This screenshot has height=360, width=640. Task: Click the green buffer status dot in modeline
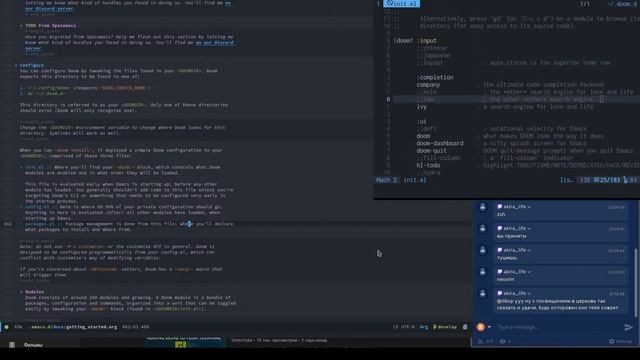tap(7, 327)
